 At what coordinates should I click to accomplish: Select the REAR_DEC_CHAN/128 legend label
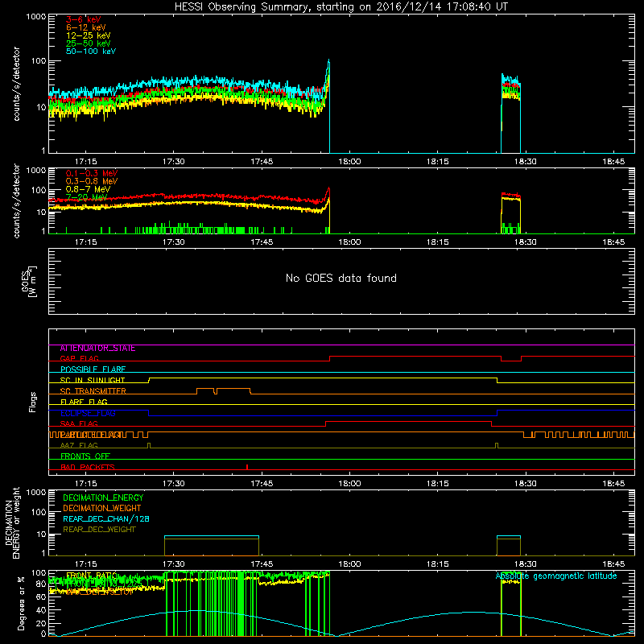(106, 519)
